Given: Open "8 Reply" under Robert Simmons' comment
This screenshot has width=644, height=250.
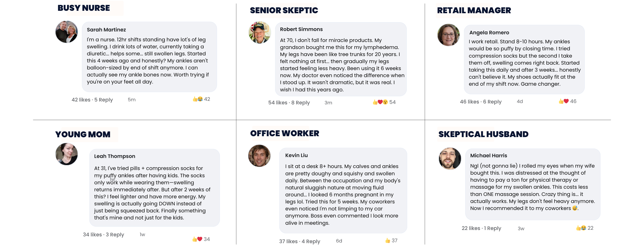Looking at the screenshot, I should point(301,103).
